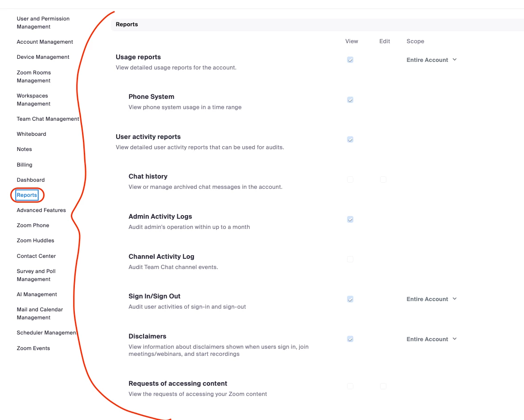Toggle View checkbox for Admin Activity Logs

pos(350,219)
